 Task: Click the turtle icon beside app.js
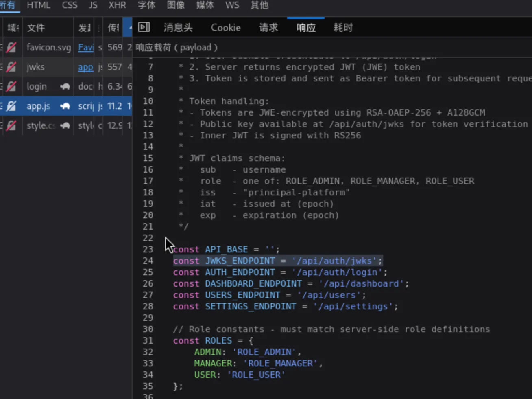click(65, 106)
